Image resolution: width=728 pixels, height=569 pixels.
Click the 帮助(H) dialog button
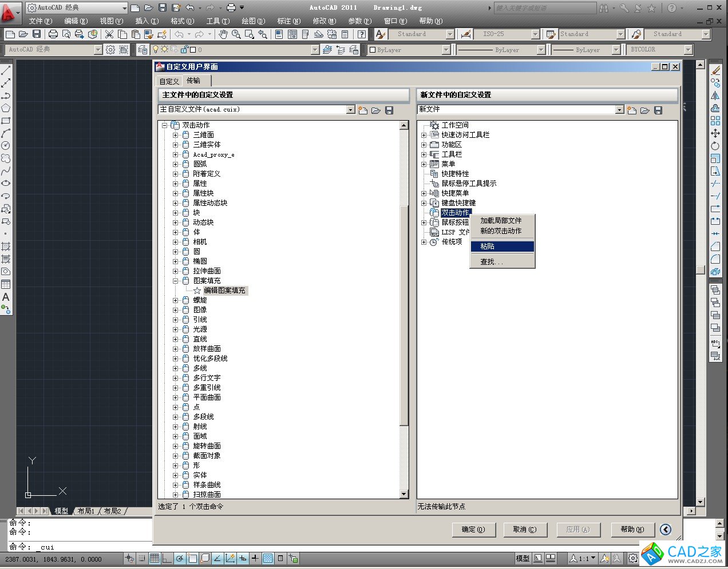[x=632, y=530]
